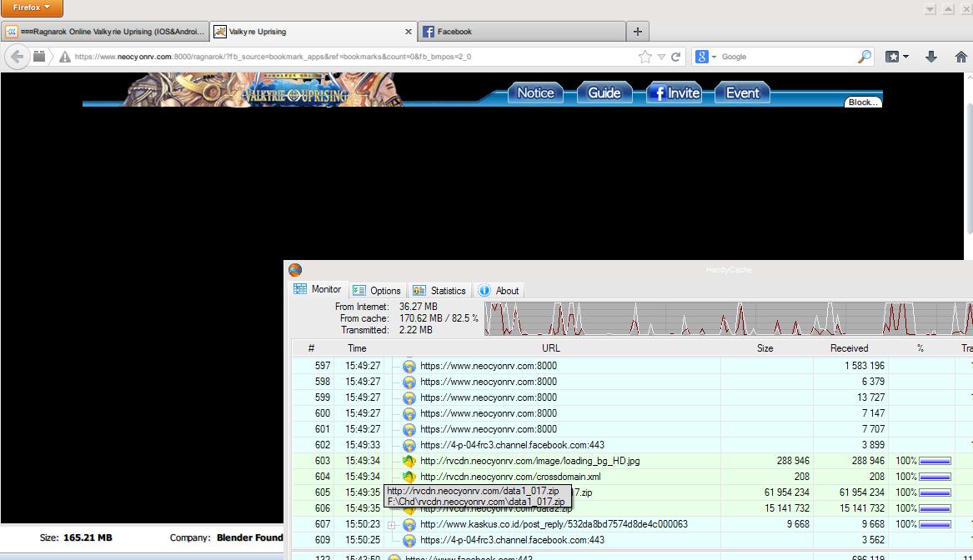Click the Guide button on game page
This screenshot has height=560, width=973.
604,93
